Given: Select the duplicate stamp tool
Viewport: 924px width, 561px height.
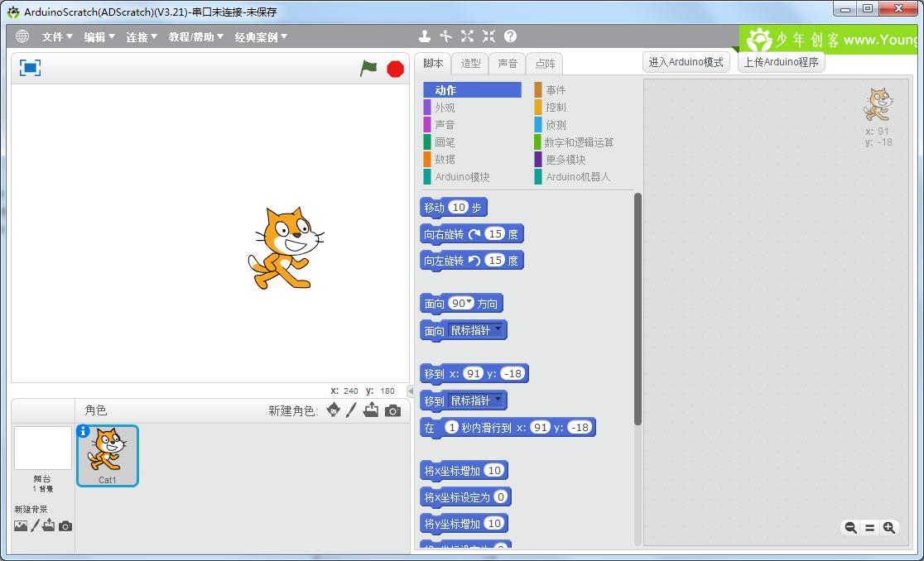Looking at the screenshot, I should tap(424, 36).
